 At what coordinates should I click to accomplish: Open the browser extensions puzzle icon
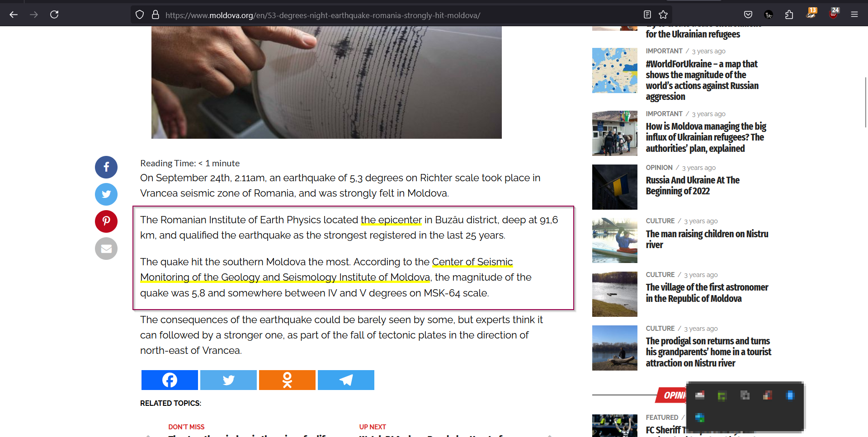[789, 14]
